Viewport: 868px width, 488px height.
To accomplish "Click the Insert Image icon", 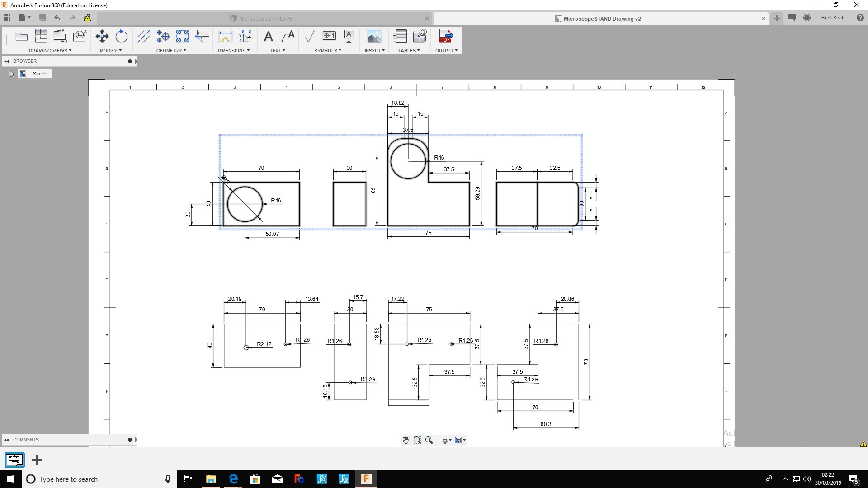I will (374, 36).
